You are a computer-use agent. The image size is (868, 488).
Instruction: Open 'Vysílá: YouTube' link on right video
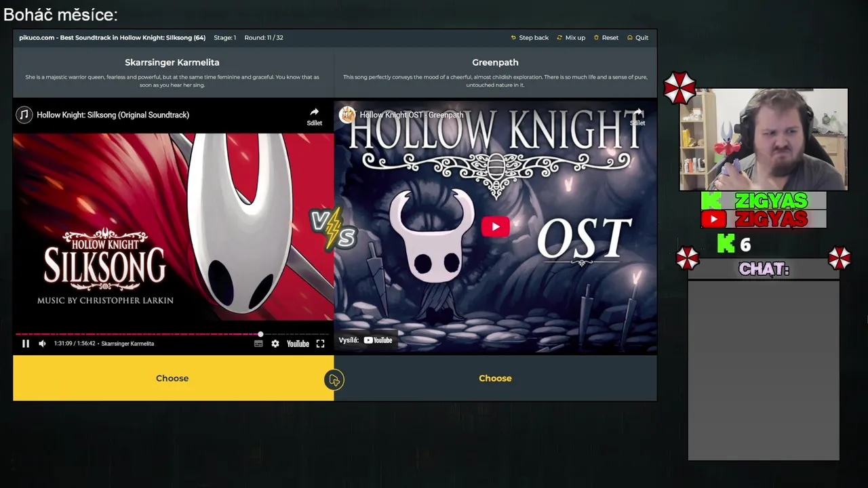(366, 340)
